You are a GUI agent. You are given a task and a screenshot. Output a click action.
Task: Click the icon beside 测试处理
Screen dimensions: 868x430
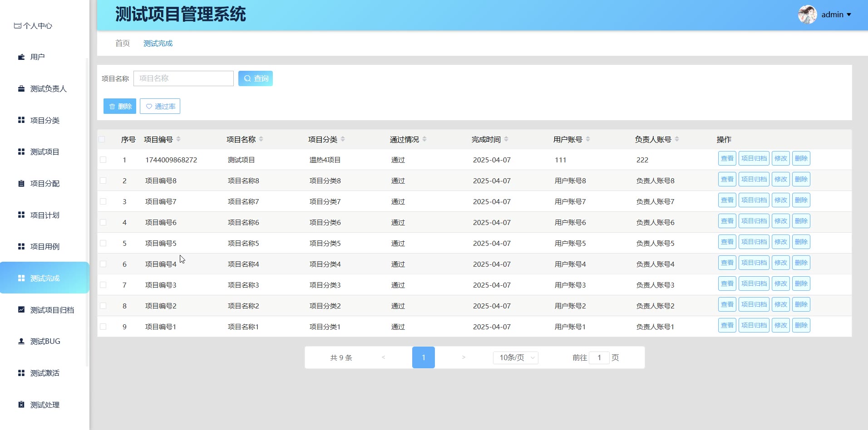point(21,405)
